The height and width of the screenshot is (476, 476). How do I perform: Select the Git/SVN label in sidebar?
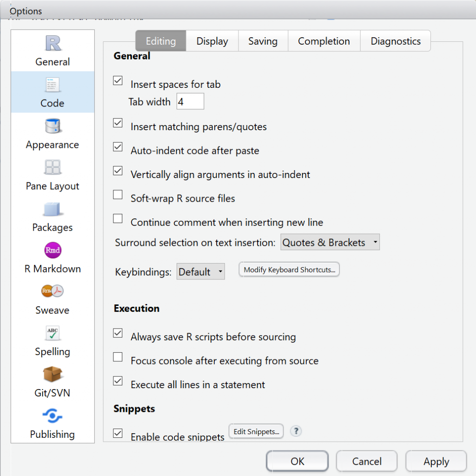(x=53, y=393)
